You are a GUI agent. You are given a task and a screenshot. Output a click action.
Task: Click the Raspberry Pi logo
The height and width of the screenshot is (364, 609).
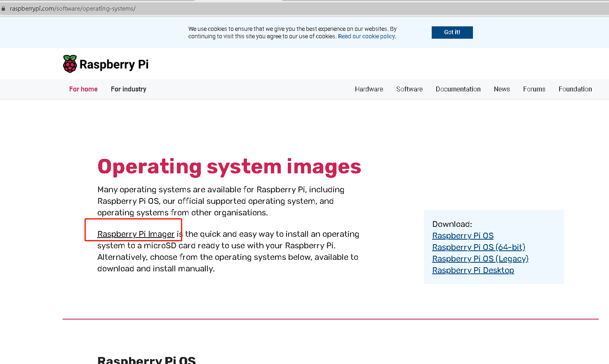[x=106, y=64]
